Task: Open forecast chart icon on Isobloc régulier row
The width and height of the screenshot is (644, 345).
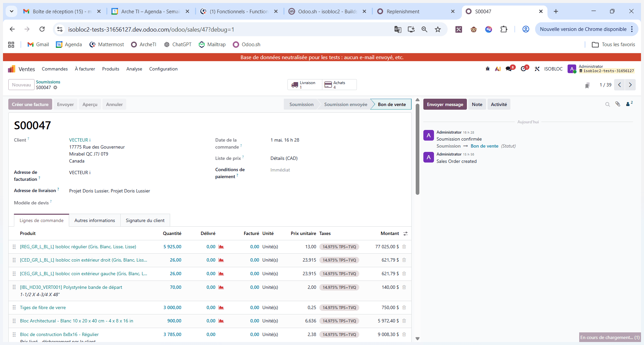Action: tap(221, 247)
